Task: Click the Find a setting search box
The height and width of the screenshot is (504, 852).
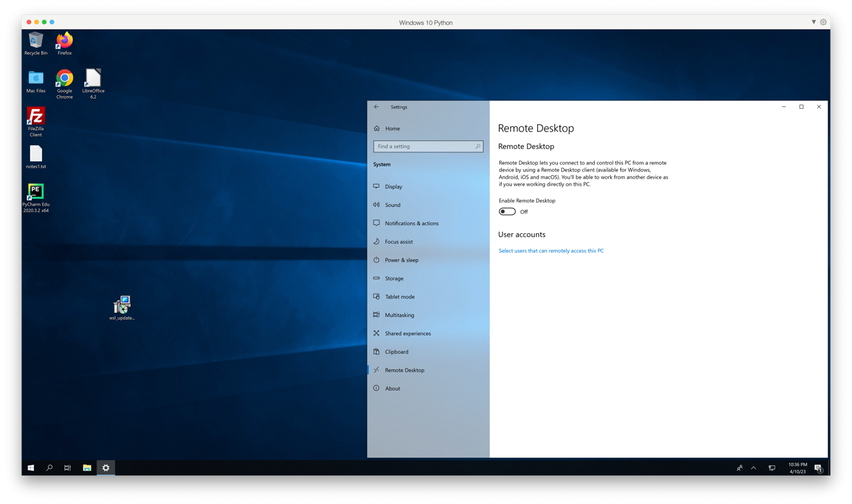Action: pos(428,146)
